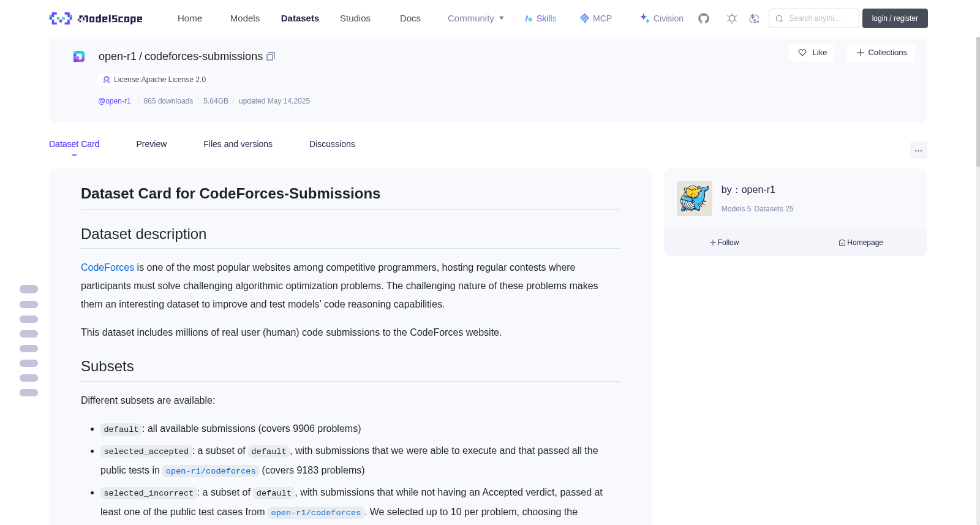
Task: Click the "Models 5" count
Action: pos(736,209)
